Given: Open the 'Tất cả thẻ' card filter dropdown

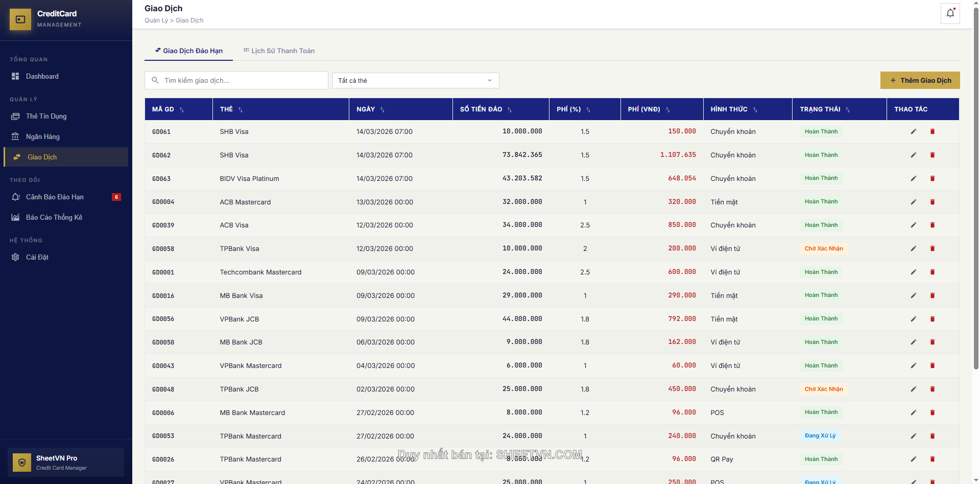Looking at the screenshot, I should (x=415, y=81).
